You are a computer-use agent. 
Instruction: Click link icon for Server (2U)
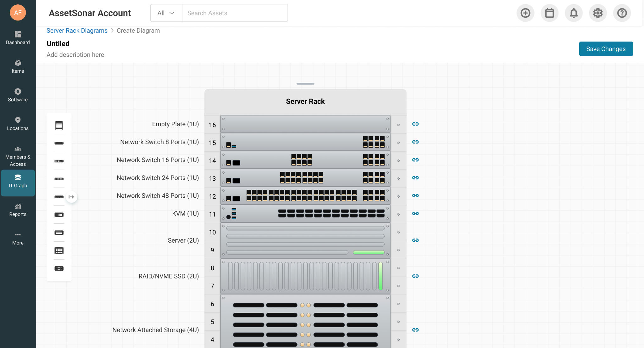pyautogui.click(x=415, y=240)
